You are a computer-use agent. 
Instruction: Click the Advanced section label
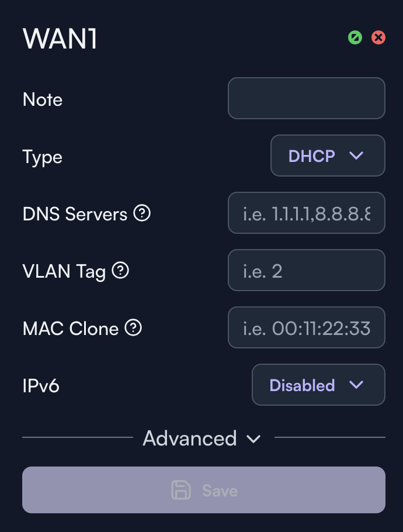(x=190, y=438)
